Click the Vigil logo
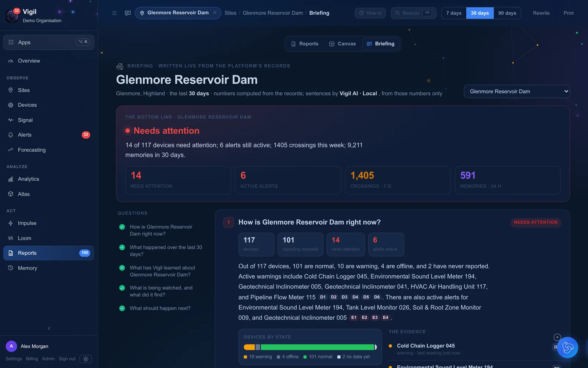 (12, 15)
